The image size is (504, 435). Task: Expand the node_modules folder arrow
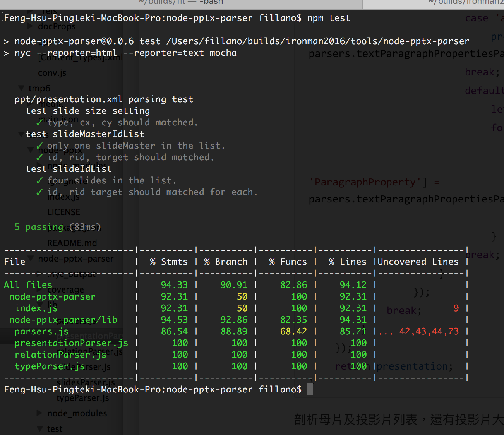[39, 413]
